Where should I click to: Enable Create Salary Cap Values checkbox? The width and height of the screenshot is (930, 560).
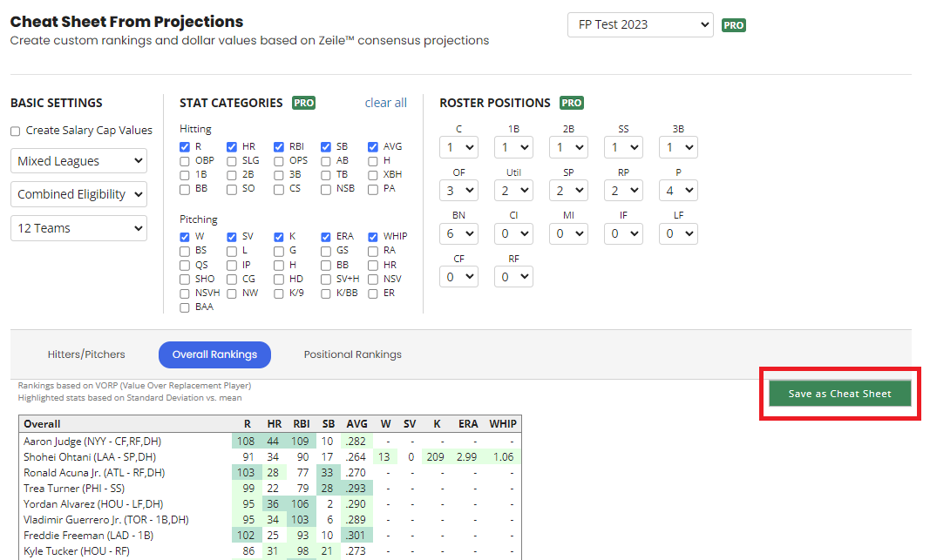pos(16,131)
